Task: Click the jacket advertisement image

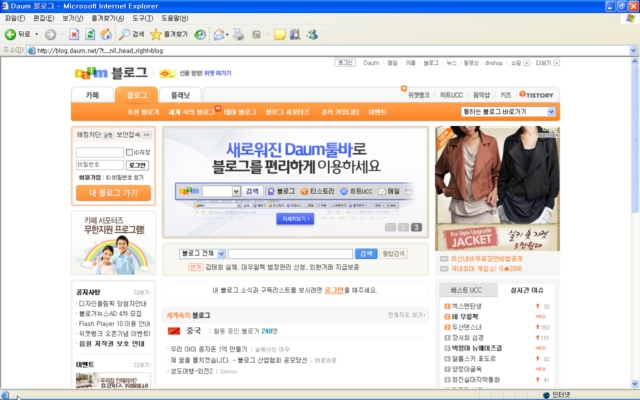Action: (498, 188)
